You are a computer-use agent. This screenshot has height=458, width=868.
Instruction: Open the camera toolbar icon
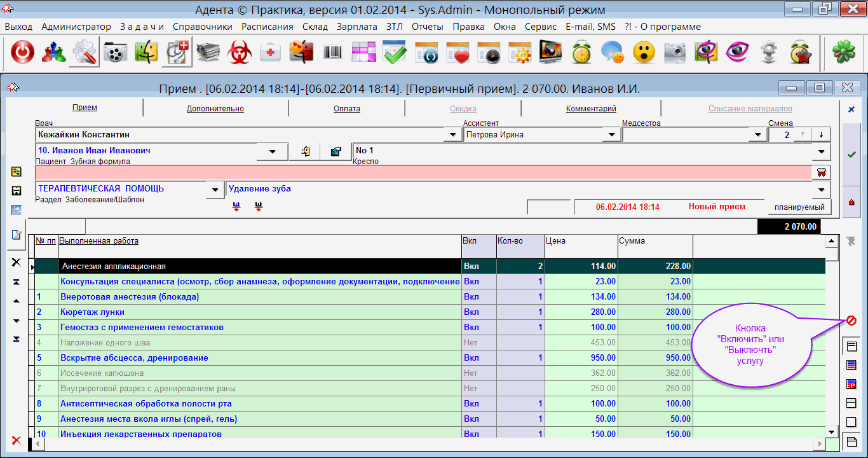click(x=675, y=53)
